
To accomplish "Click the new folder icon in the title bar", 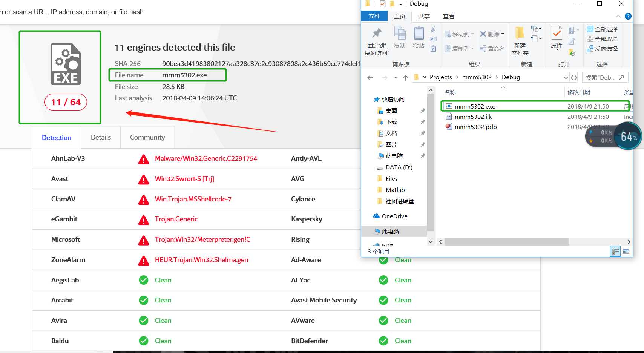I will (392, 4).
